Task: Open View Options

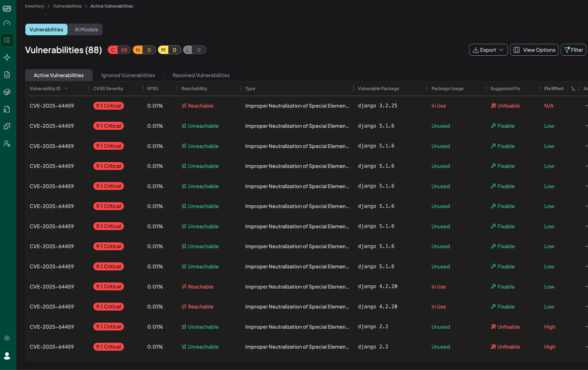Action: (534, 50)
